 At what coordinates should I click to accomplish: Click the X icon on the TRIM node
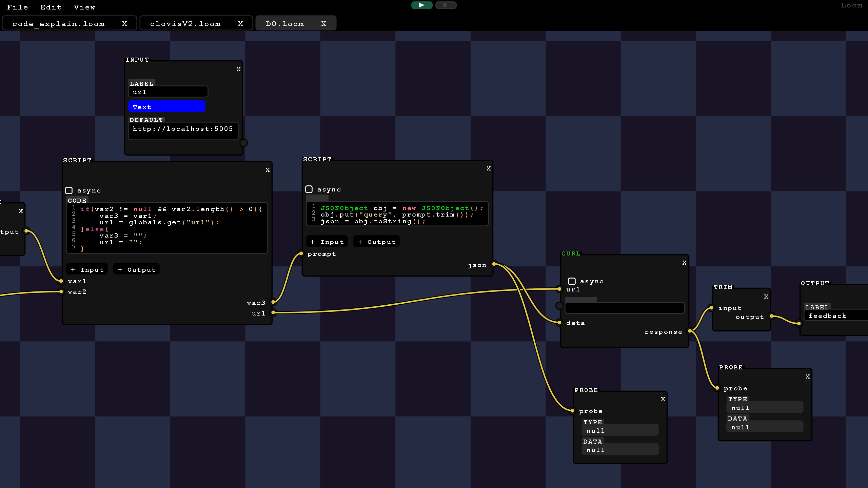(766, 296)
